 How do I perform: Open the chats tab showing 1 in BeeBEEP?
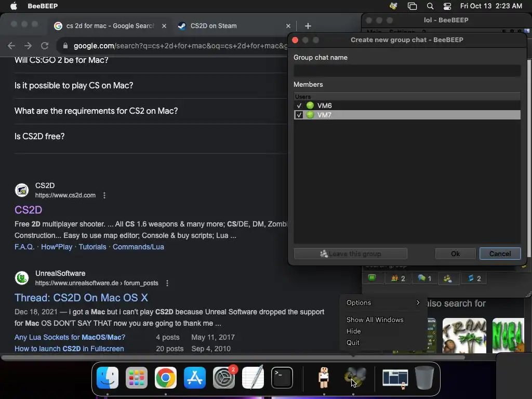tap(424, 278)
